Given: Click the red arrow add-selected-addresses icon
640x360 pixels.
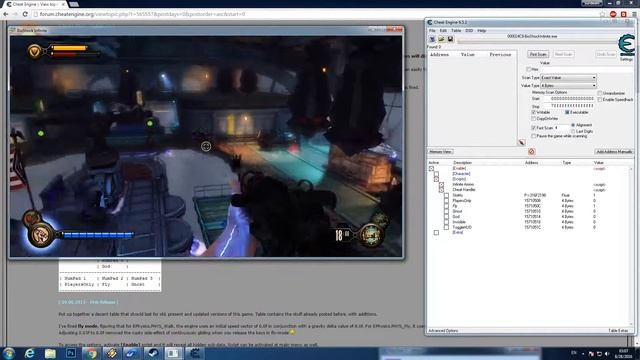Looking at the screenshot, I should pos(521,142).
